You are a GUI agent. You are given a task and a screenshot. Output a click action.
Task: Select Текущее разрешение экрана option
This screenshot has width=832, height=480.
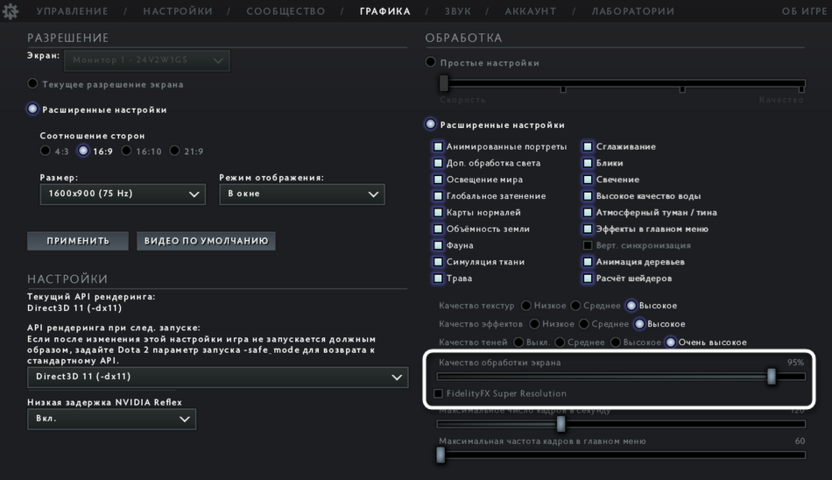pos(33,84)
